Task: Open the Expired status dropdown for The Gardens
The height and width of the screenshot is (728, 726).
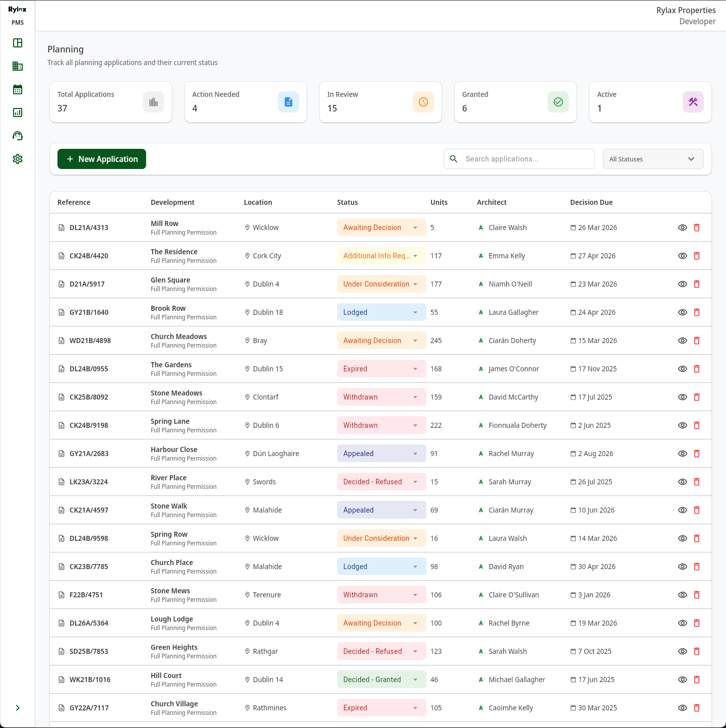Action: coord(381,369)
